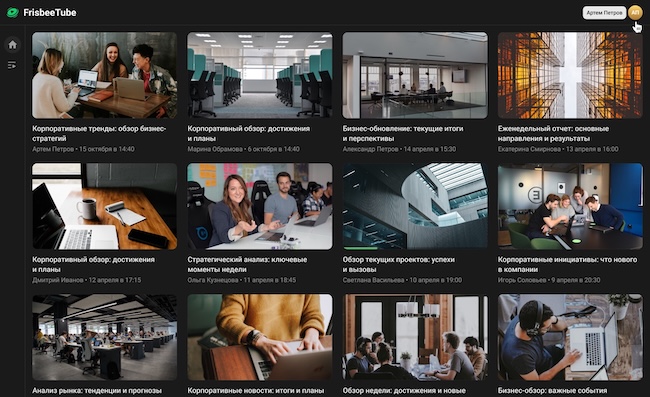Click the FrisbeeTube green logo icon
Image resolution: width=650 pixels, height=397 pixels.
[x=12, y=13]
